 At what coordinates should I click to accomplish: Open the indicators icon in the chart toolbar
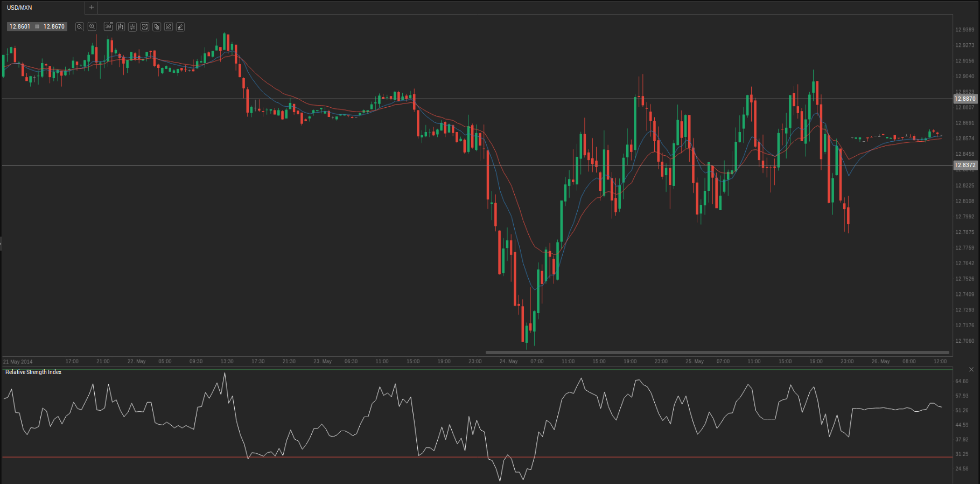(x=145, y=26)
